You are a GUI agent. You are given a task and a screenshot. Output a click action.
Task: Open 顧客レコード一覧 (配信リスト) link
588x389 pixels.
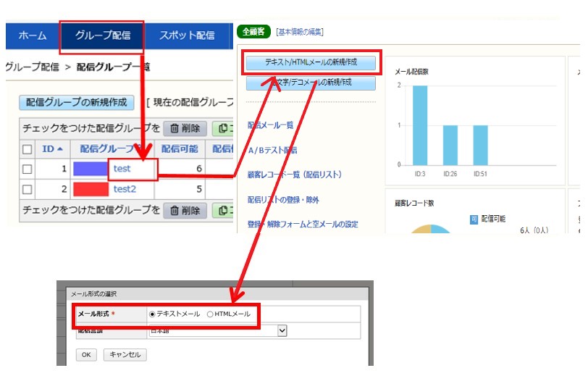pyautogui.click(x=295, y=175)
